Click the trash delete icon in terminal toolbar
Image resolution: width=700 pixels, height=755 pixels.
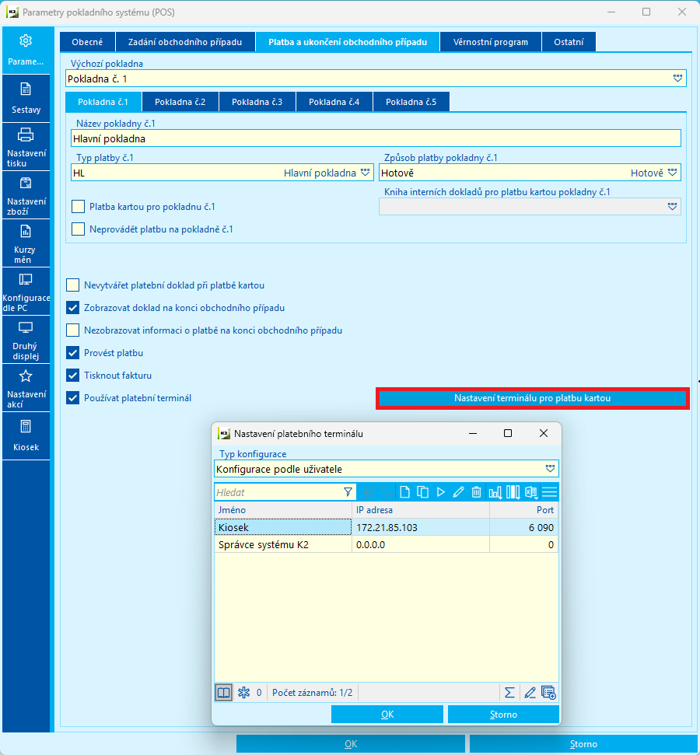pos(477,492)
